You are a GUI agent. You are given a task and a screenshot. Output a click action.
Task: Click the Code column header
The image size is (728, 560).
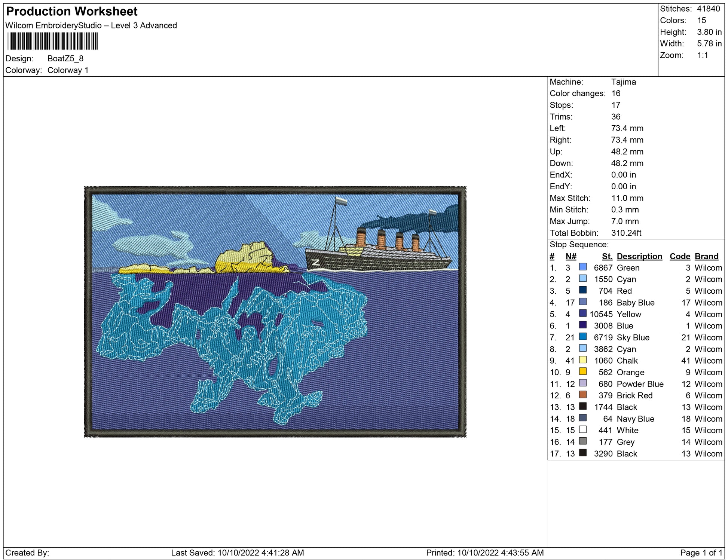click(x=679, y=256)
